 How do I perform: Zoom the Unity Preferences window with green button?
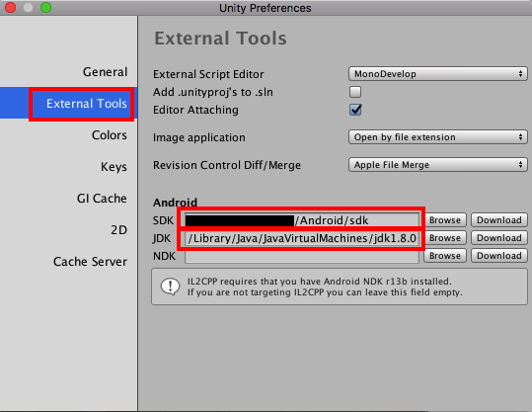45,7
